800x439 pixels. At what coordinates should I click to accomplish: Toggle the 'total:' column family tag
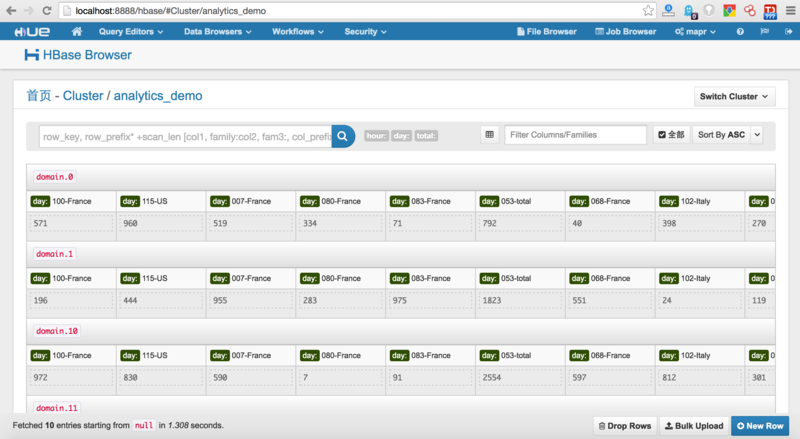pyautogui.click(x=426, y=135)
